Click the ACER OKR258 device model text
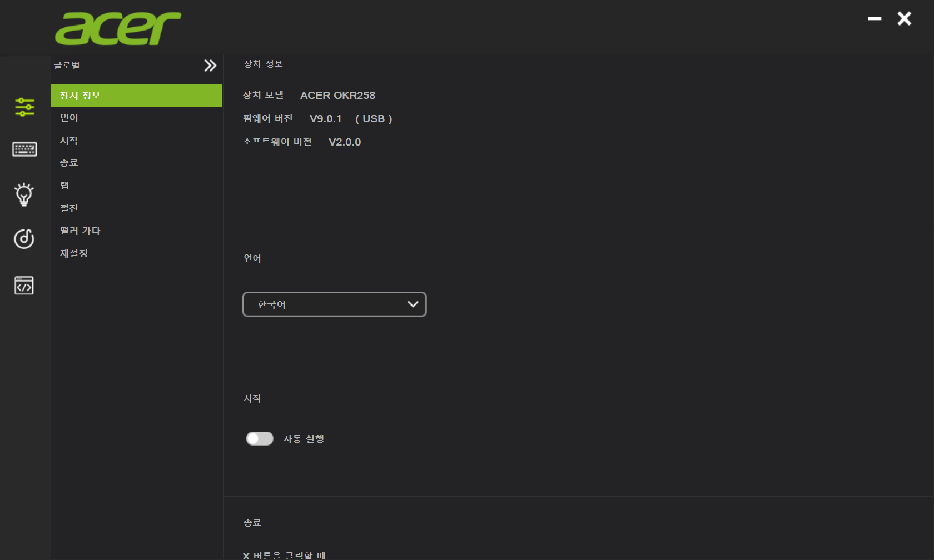This screenshot has width=934, height=560. (x=337, y=96)
